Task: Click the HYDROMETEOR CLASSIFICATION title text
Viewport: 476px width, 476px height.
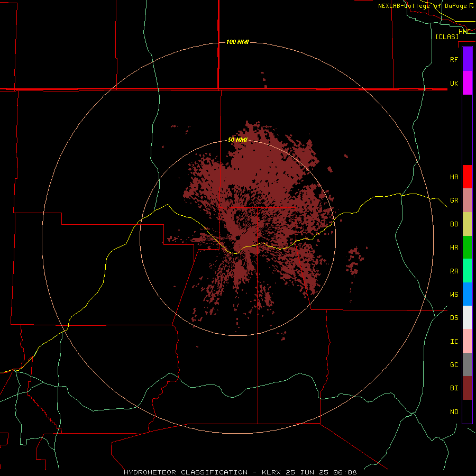Action: tap(186, 472)
